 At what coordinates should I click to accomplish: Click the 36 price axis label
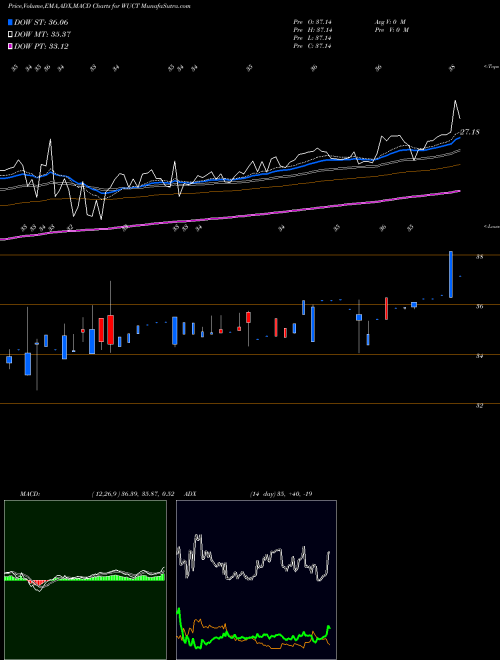(x=479, y=306)
